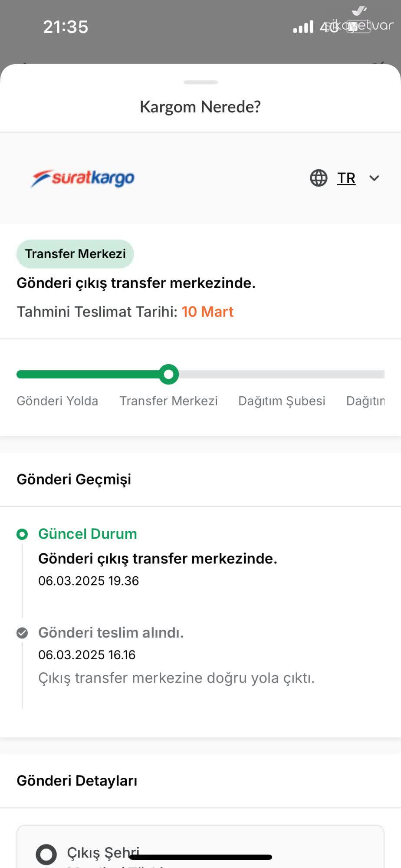
Task: Open the TR language selector
Action: coord(346,178)
